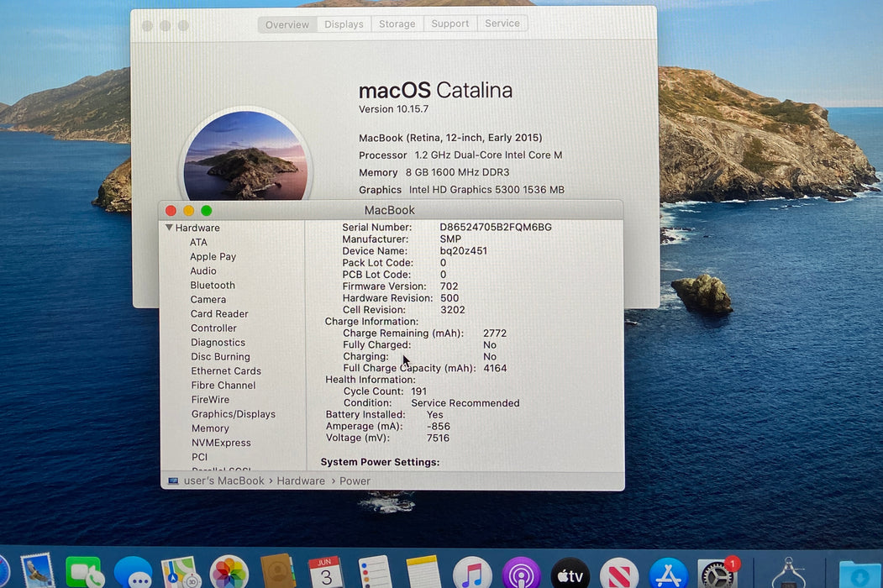Click cycle count value 191

coord(418,391)
